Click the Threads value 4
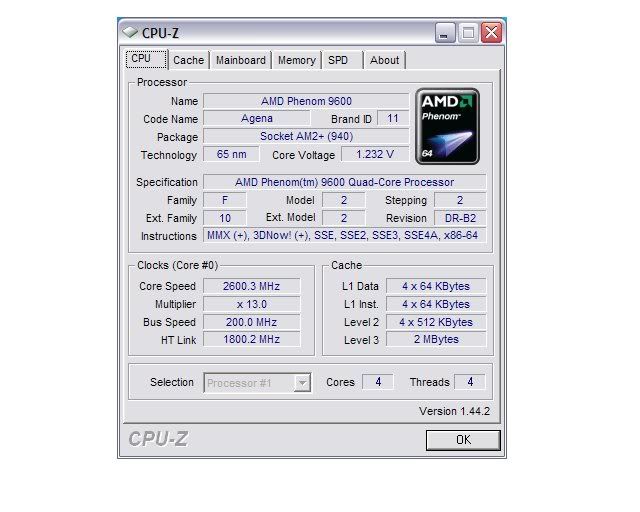 point(470,382)
